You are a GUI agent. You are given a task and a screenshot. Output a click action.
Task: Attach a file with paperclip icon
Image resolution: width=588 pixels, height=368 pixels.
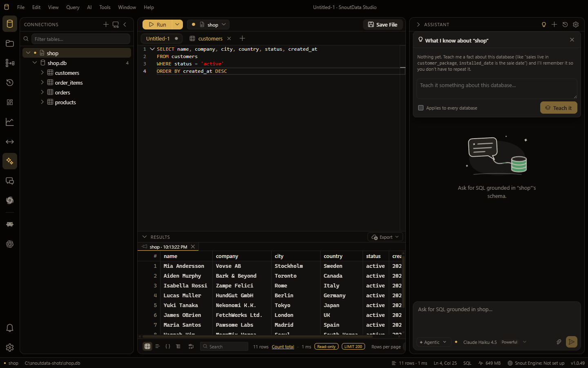[559, 342]
